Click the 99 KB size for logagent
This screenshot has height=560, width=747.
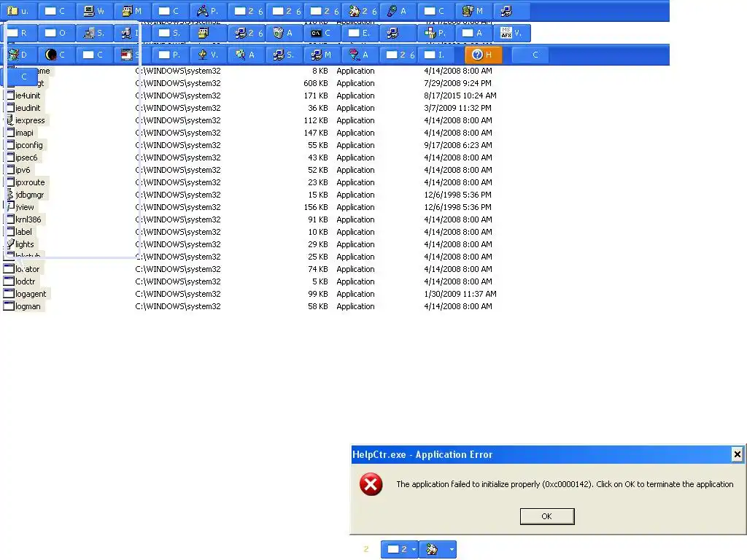[x=318, y=294]
